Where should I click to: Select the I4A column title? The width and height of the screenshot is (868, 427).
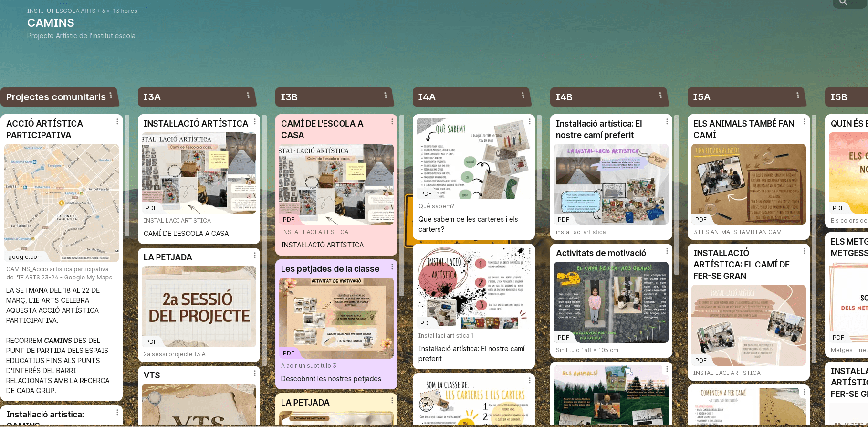point(427,97)
